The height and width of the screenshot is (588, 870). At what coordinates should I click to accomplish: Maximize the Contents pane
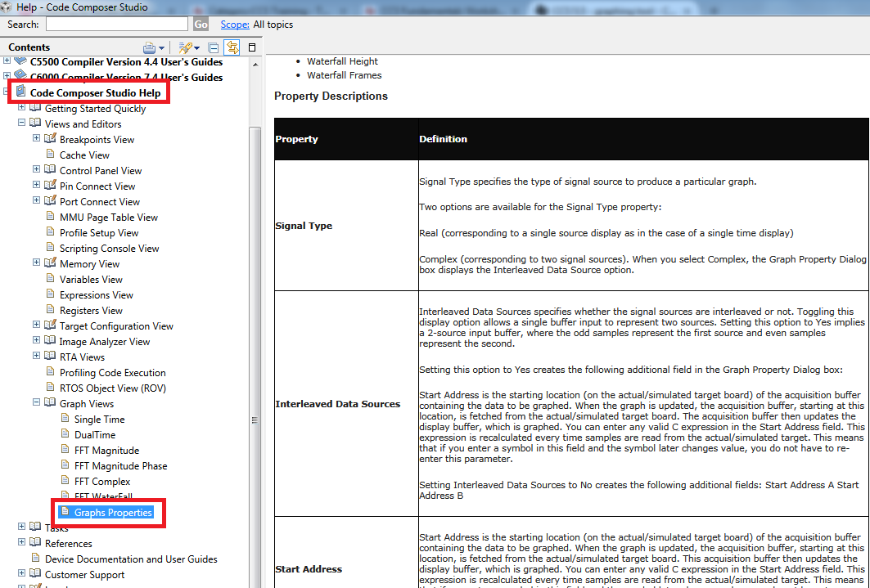coord(252,47)
